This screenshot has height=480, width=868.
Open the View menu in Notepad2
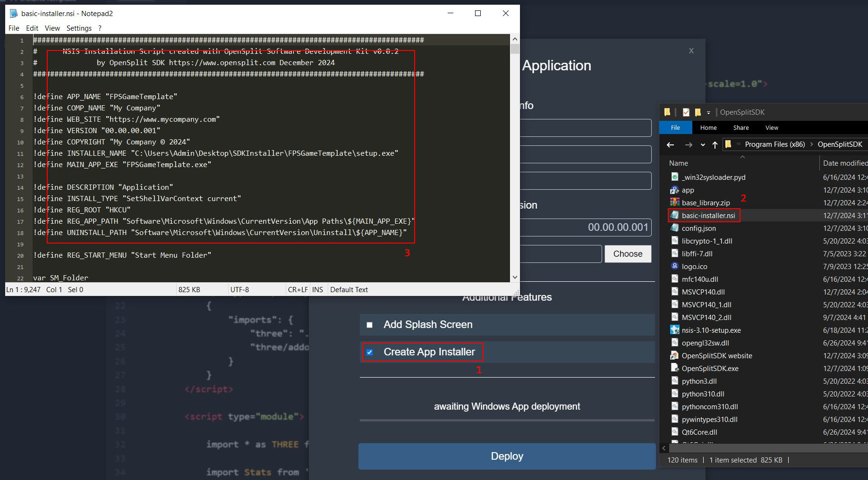point(52,28)
